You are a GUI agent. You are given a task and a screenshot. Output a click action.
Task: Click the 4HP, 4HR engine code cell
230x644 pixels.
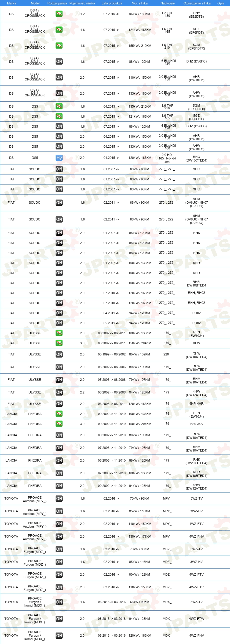point(196,404)
